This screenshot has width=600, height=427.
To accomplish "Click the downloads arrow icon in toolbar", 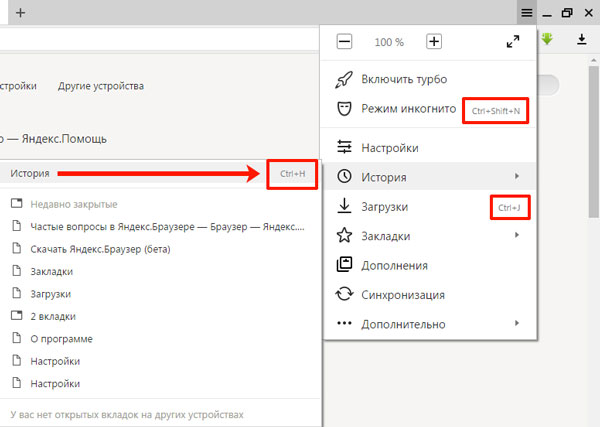I will coord(581,40).
